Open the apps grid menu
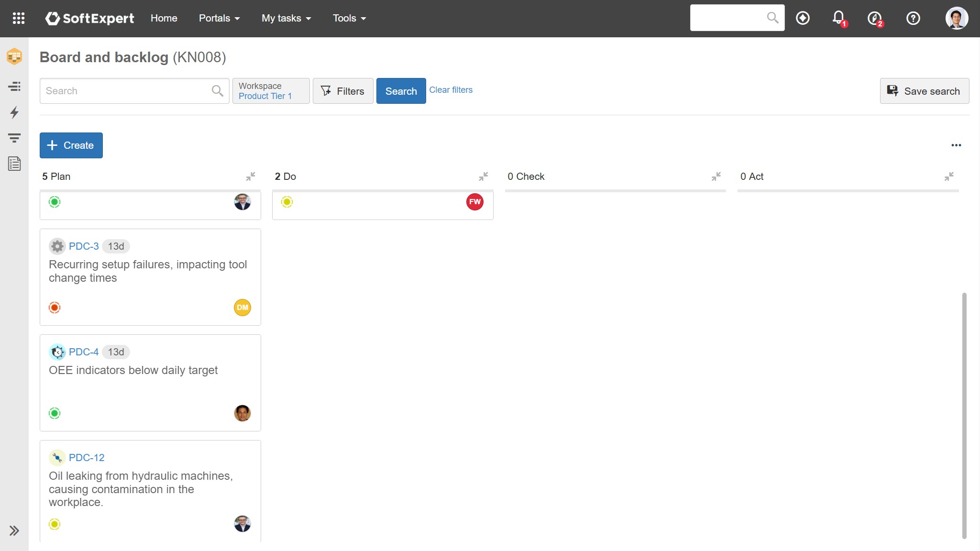This screenshot has height=551, width=980. coord(18,18)
